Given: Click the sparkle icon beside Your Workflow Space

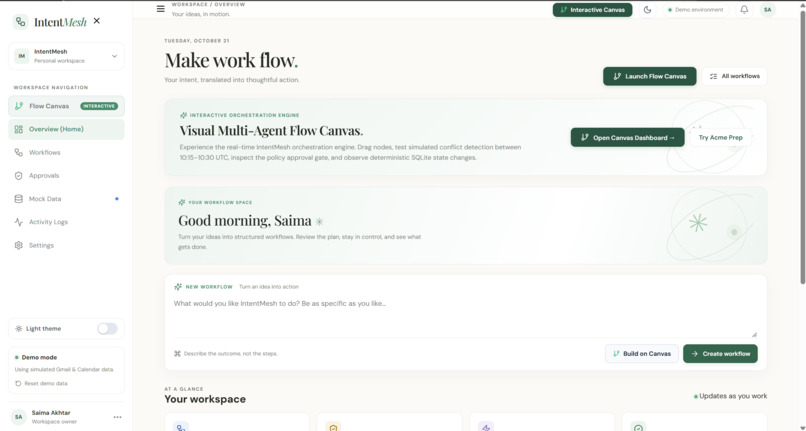Looking at the screenshot, I should [x=182, y=202].
